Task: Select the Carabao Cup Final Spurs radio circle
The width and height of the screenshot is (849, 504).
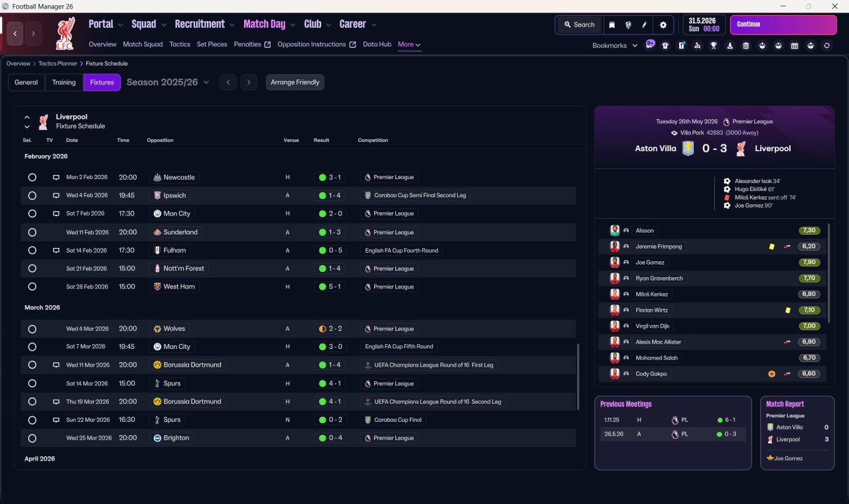Action: 32,420
